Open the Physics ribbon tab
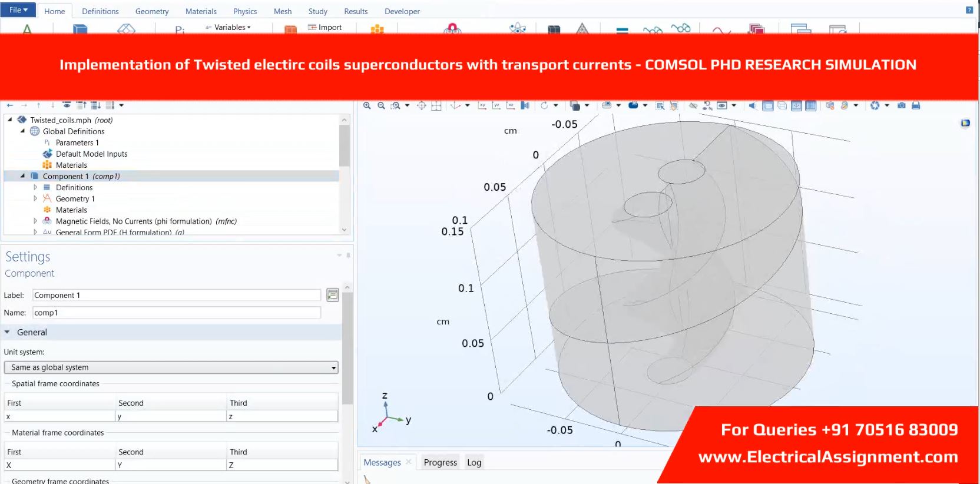 click(245, 11)
